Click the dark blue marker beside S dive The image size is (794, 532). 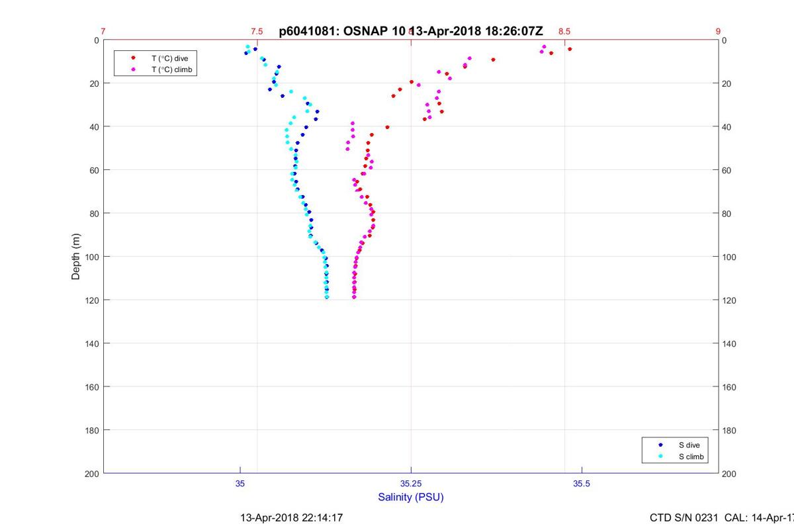(x=660, y=445)
